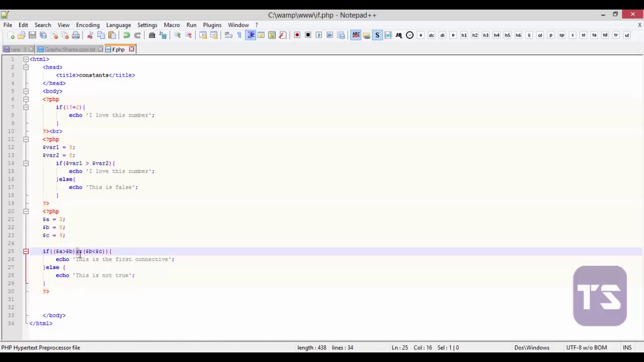The image size is (644, 362).
Task: Toggle word wrap icon in the toolbar
Action: pos(228,35)
